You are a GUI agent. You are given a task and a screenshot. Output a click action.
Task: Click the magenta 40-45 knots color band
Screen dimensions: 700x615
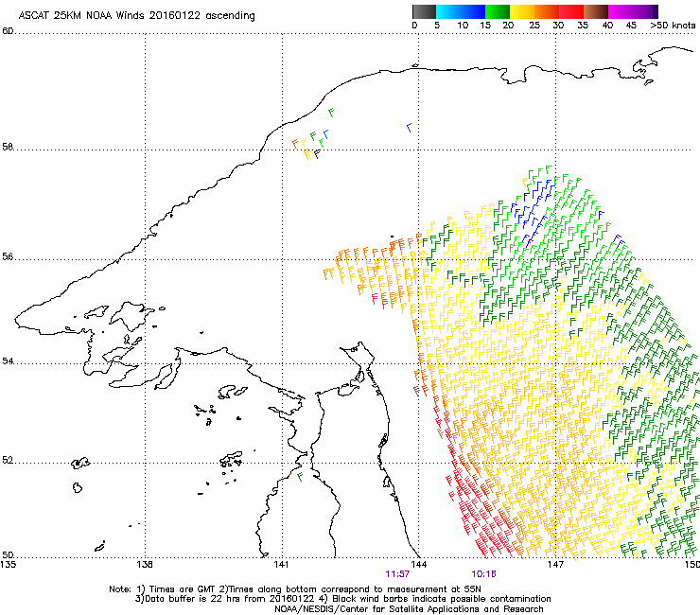click(x=621, y=11)
